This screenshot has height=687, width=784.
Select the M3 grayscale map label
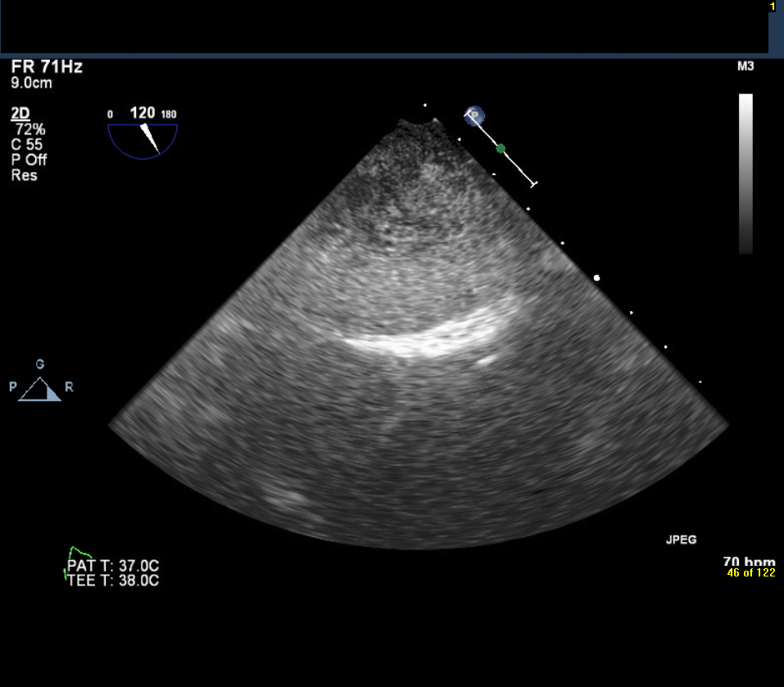tap(745, 66)
